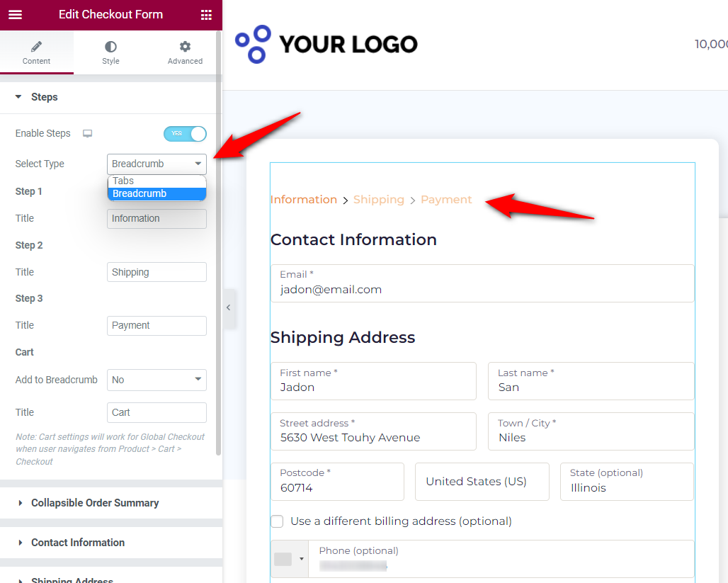Click the Step 2 Title Shipping field
This screenshot has height=583, width=728.
[x=157, y=272]
